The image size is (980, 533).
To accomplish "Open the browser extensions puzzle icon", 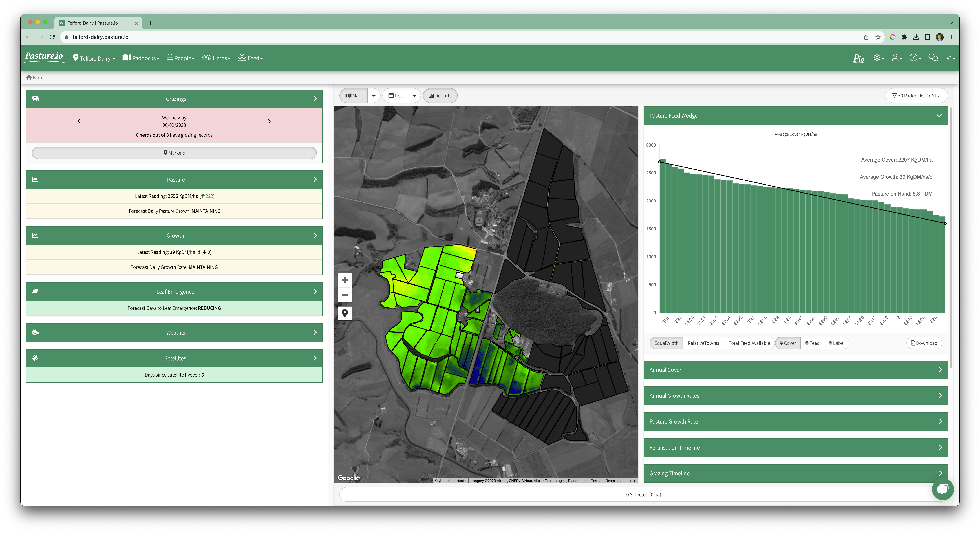I will 904,37.
